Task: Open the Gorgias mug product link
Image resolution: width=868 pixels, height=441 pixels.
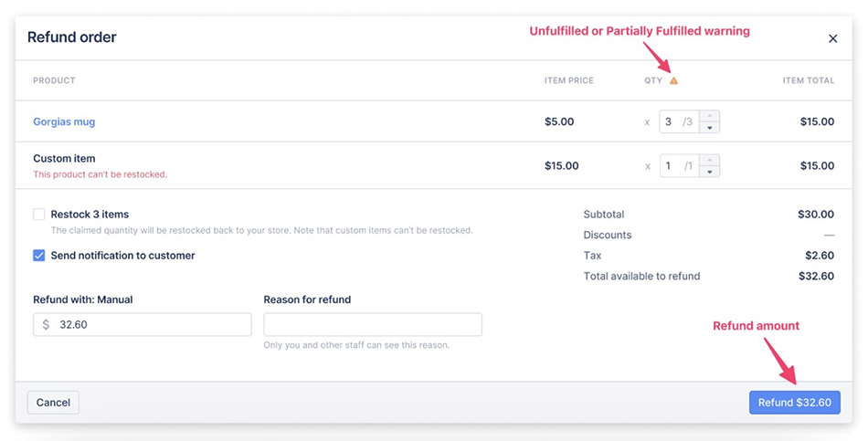Action: pos(64,121)
